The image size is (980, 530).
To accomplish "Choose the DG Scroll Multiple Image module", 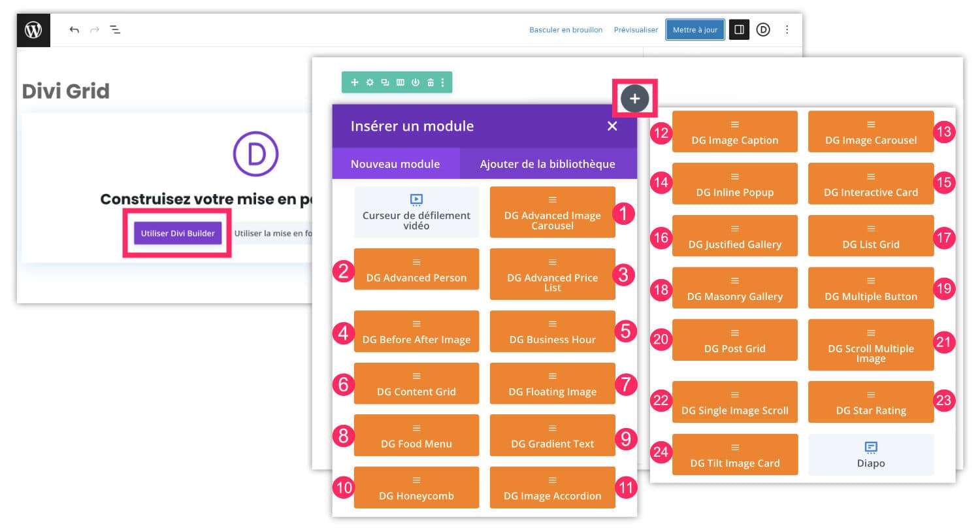I will click(x=871, y=345).
